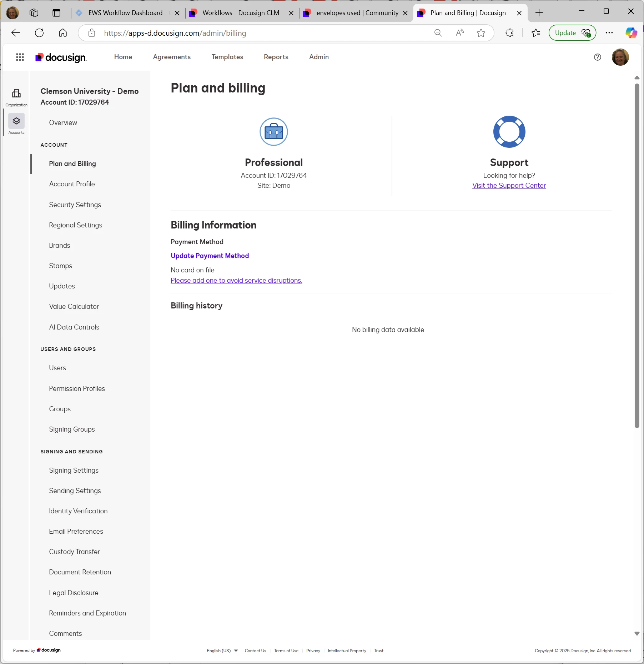Open the browser workspaces icon
Screen dimensions: 644x664
coord(34,13)
